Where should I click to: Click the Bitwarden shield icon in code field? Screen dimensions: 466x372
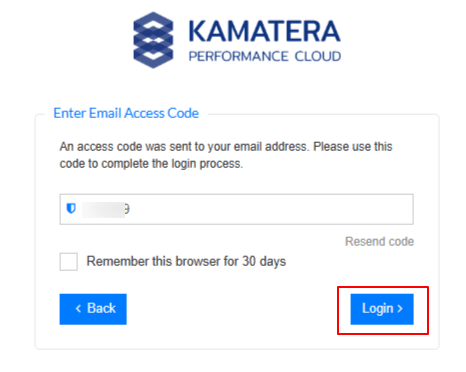(71, 208)
